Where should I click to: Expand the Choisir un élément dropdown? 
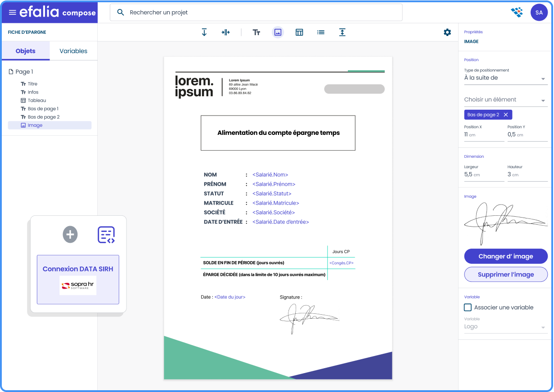(x=505, y=100)
